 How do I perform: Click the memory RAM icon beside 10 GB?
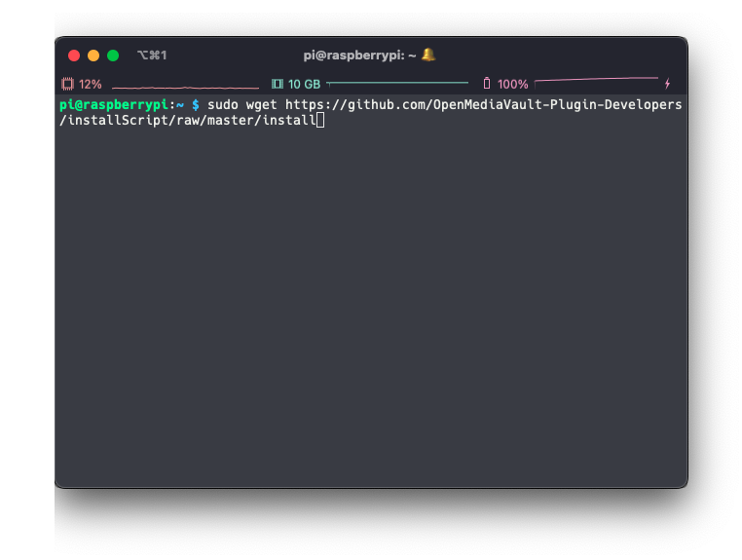(278, 85)
